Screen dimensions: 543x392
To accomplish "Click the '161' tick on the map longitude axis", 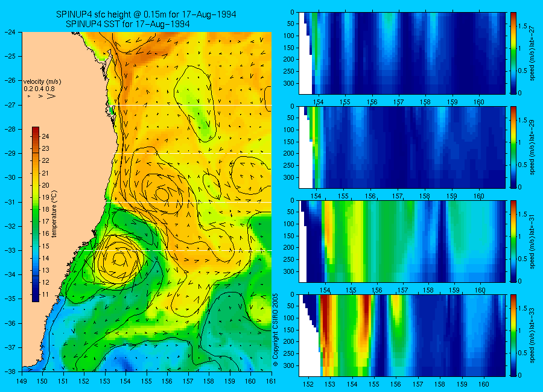I will tap(271, 381).
